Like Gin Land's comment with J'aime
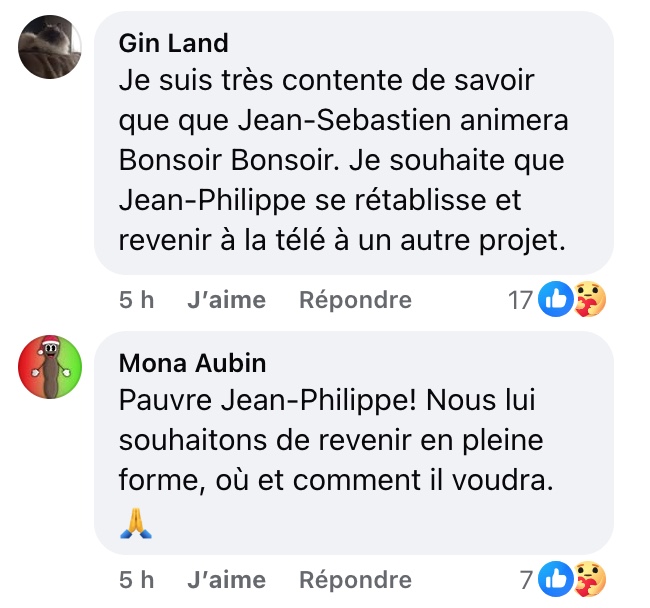 coord(226,299)
